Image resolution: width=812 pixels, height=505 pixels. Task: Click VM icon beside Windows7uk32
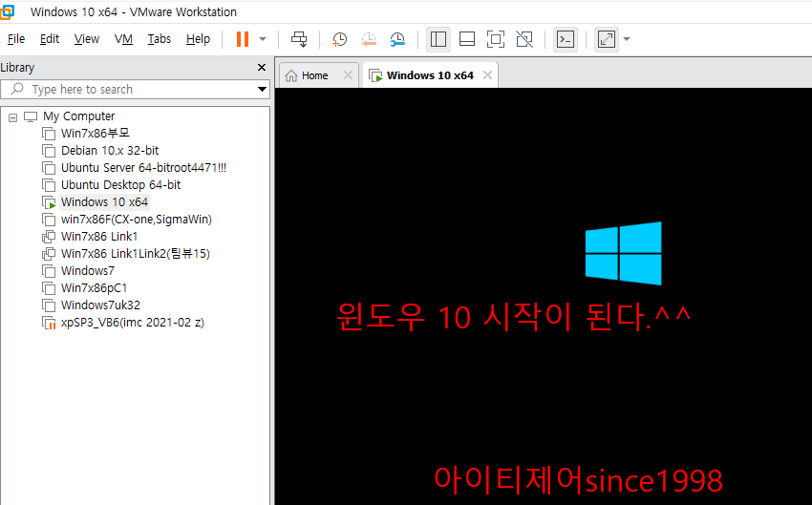point(49,305)
